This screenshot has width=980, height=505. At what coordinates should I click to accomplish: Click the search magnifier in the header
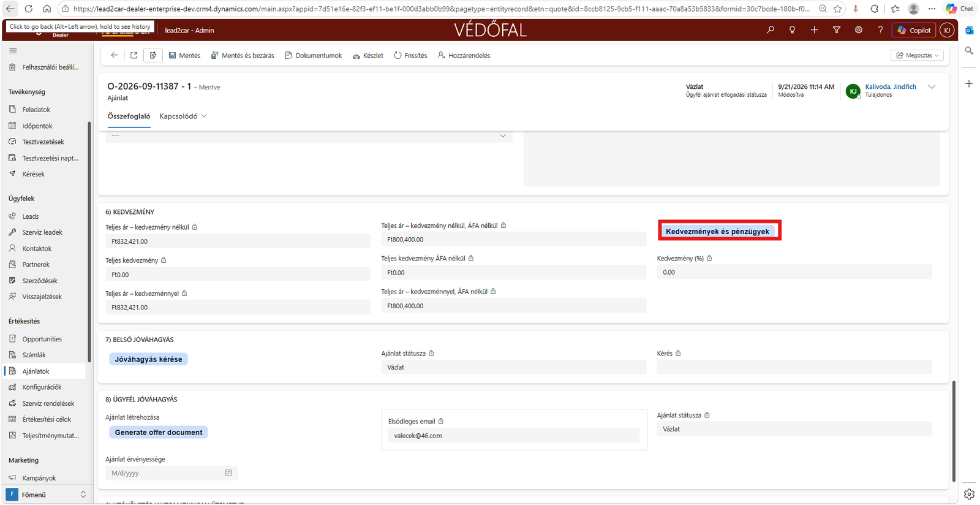770,30
